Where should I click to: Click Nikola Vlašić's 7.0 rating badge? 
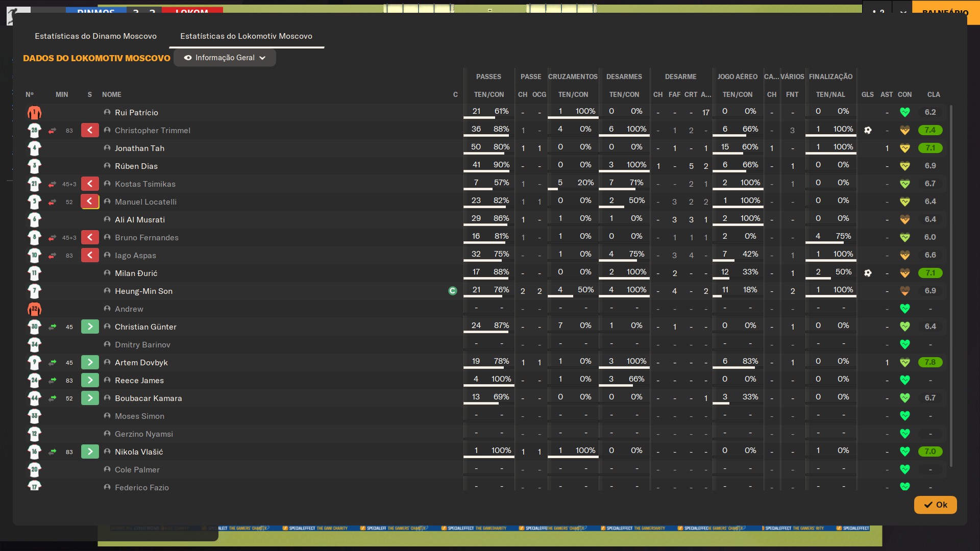pos(930,452)
